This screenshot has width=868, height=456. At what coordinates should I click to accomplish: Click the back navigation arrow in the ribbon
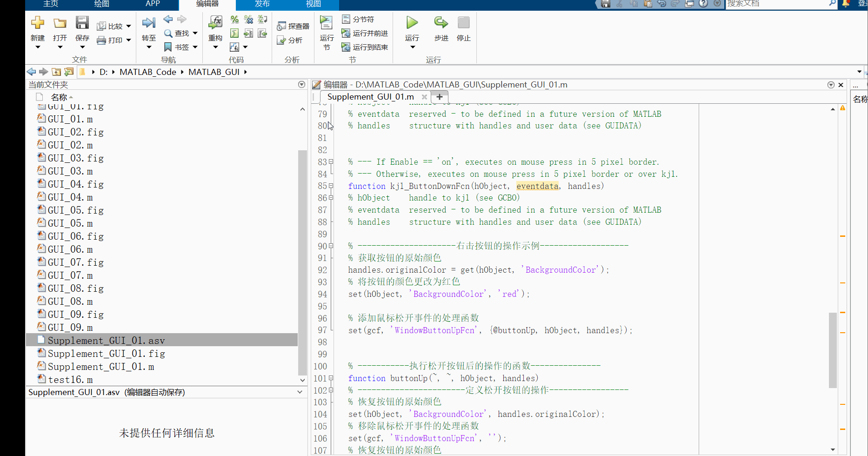coord(167,20)
